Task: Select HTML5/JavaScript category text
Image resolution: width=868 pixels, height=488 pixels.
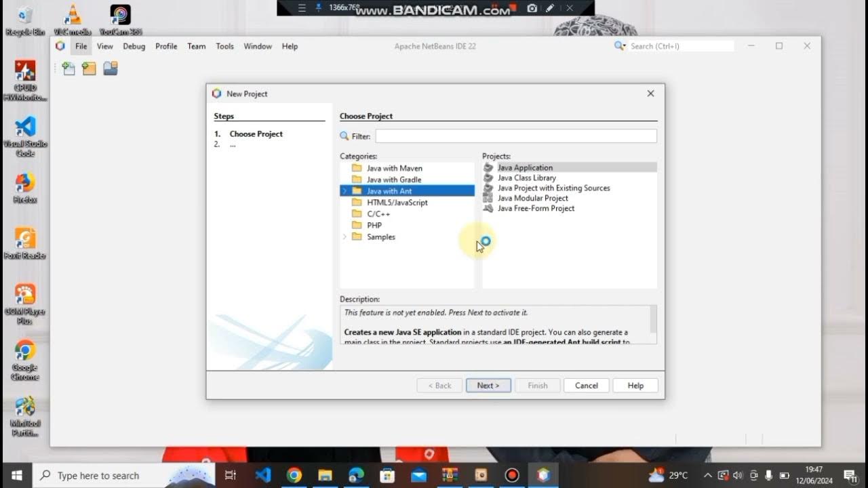Action: pos(397,202)
